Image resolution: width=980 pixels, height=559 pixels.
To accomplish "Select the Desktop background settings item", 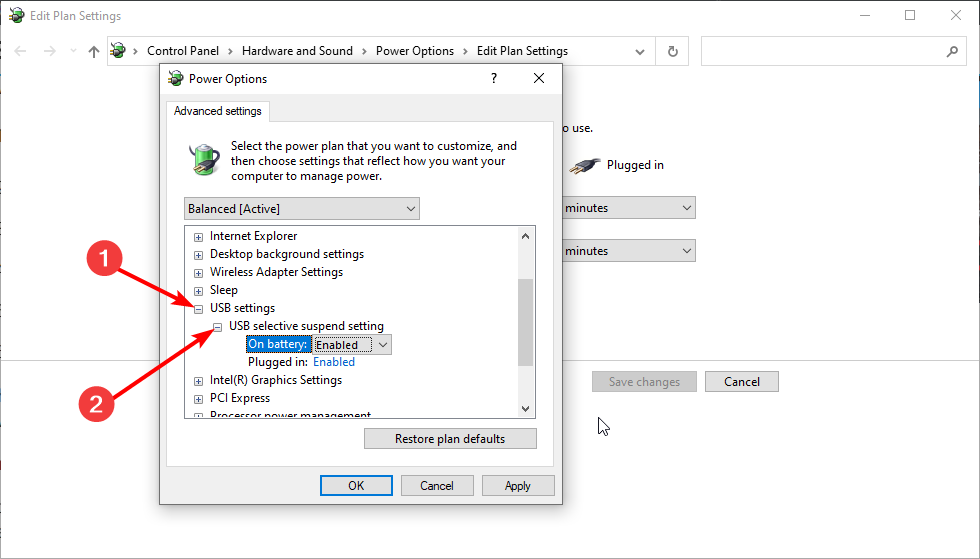I will point(287,254).
